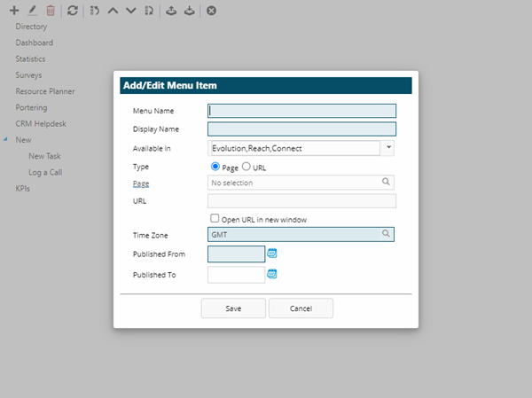Select Dashboard in the menu tree

click(34, 43)
